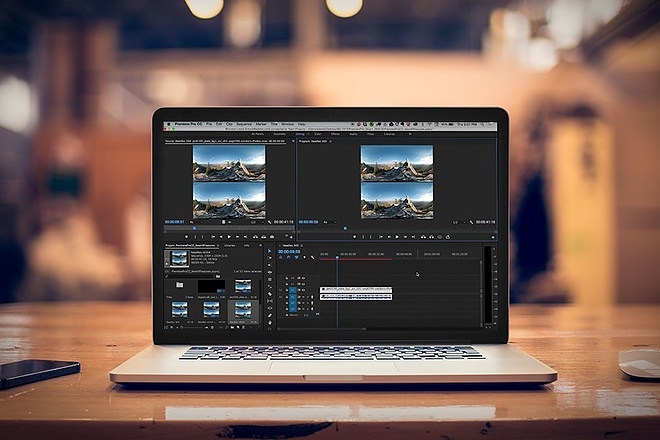The width and height of the screenshot is (660, 440).
Task: Open the Sequence menu
Action: 244,124
